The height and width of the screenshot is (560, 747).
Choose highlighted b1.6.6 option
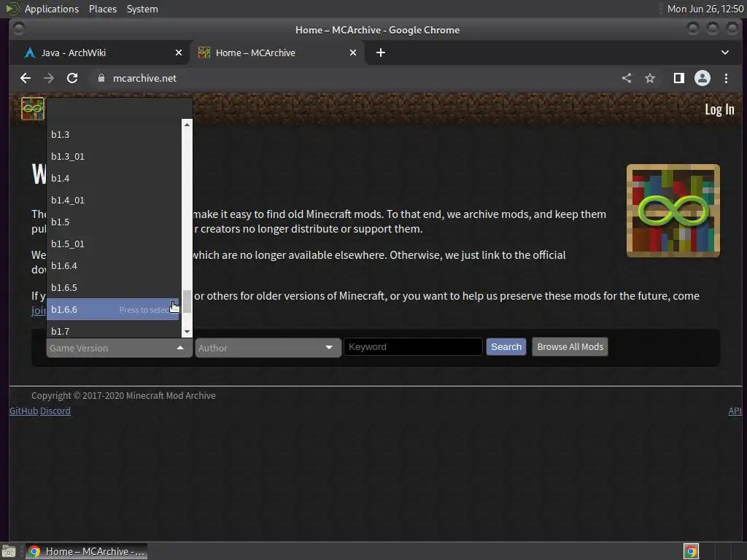coord(113,309)
